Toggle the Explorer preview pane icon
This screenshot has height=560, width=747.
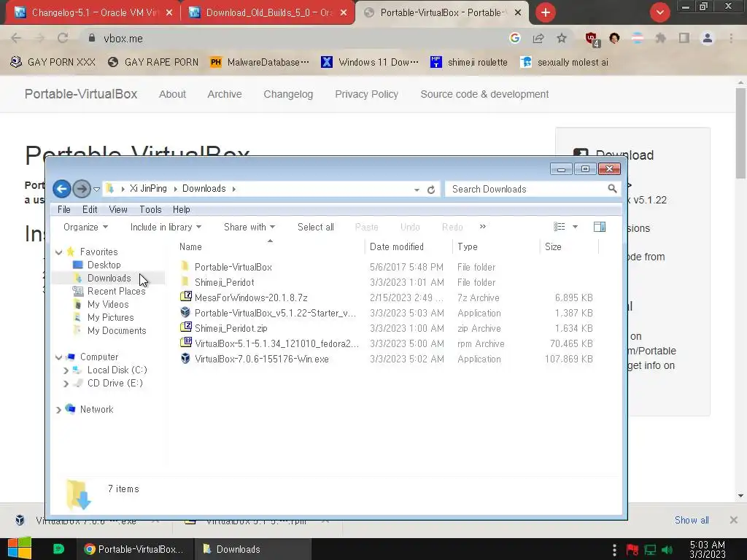pos(600,227)
